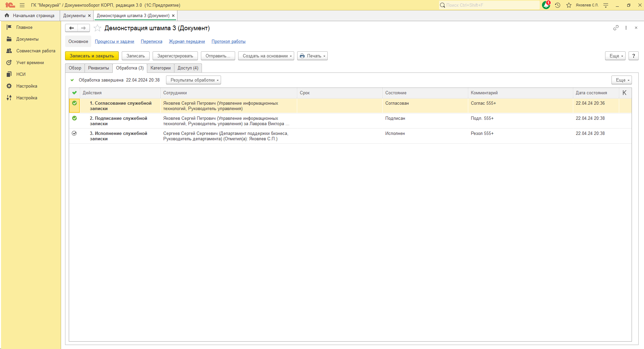Copy link with chain icon
The height and width of the screenshot is (349, 644).
tap(616, 28)
